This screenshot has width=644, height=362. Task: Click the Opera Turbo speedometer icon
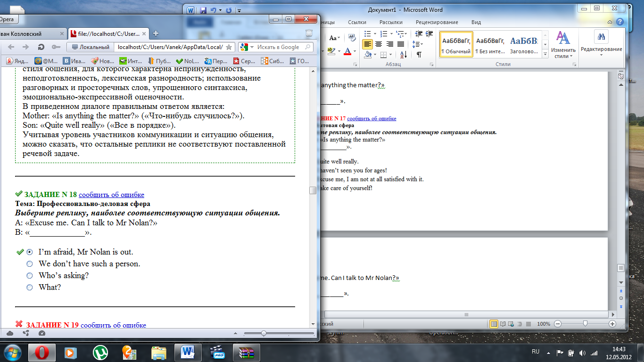(42, 333)
